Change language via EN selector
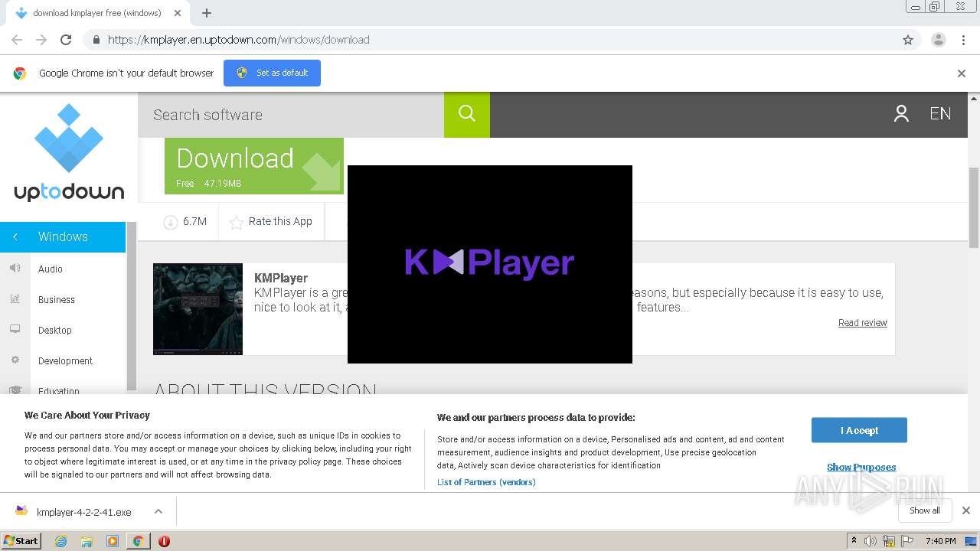The height and width of the screenshot is (551, 980). point(940,114)
